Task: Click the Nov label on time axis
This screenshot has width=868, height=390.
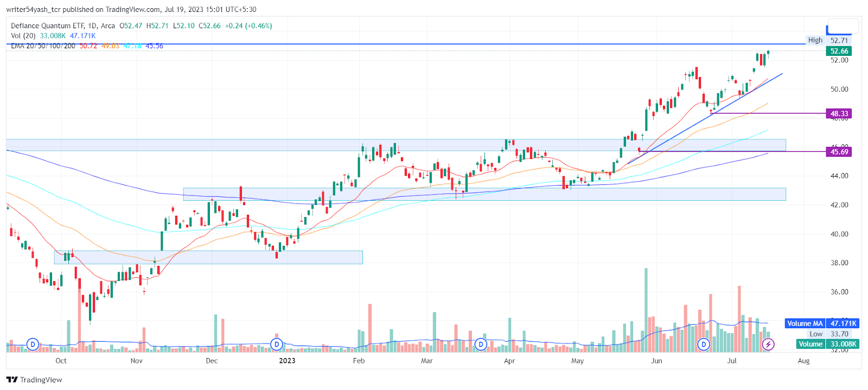Action: (x=137, y=361)
